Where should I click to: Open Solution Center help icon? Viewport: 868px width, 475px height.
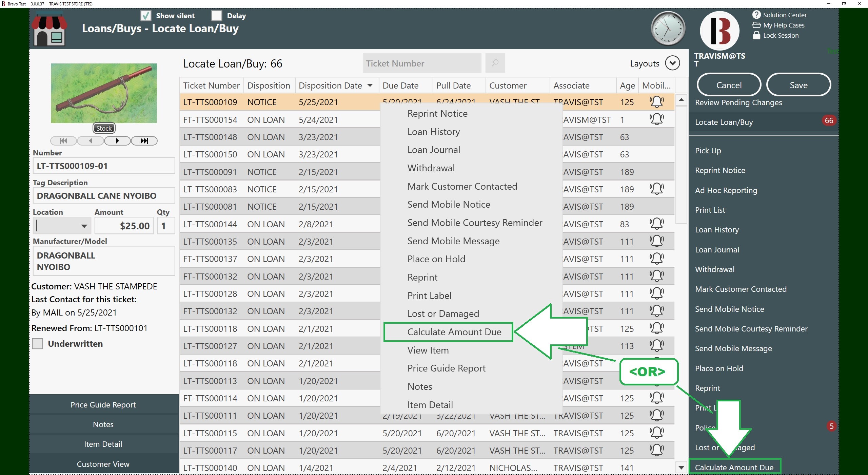click(x=756, y=15)
